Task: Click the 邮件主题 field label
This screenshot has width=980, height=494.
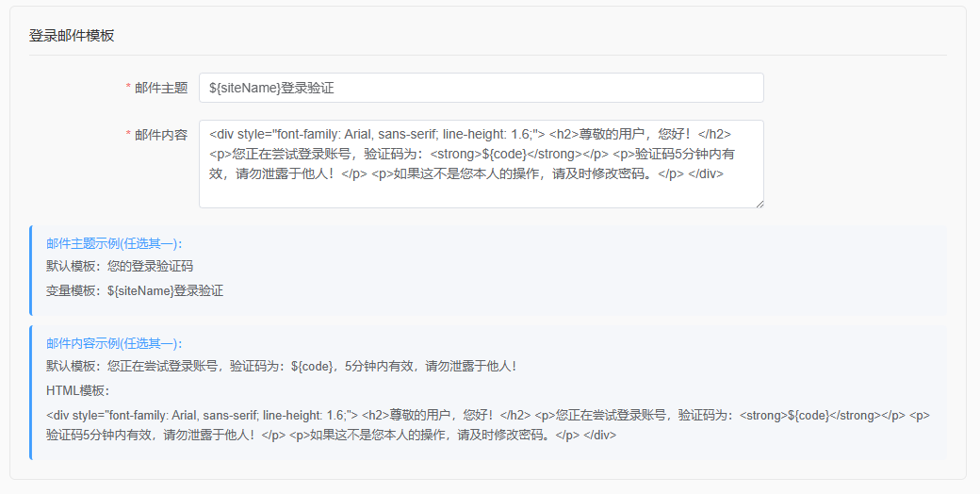Action: pyautogui.click(x=161, y=88)
